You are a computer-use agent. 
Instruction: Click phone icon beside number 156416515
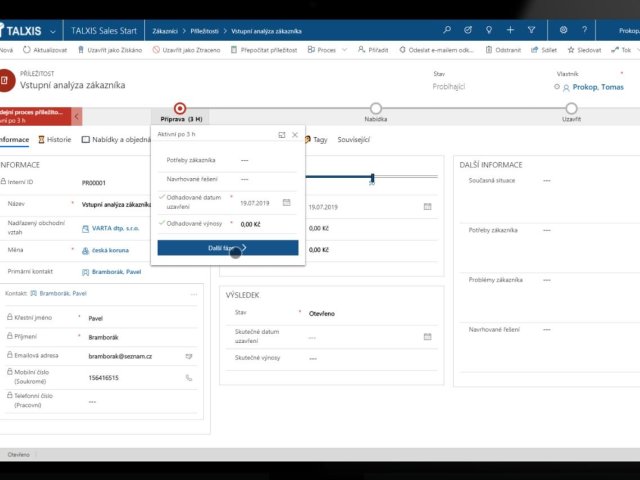click(x=189, y=378)
